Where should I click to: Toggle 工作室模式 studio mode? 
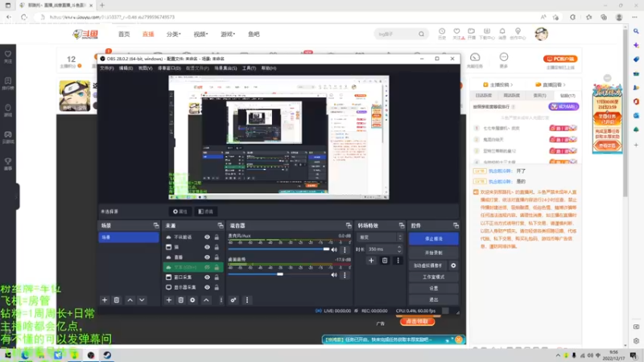433,277
